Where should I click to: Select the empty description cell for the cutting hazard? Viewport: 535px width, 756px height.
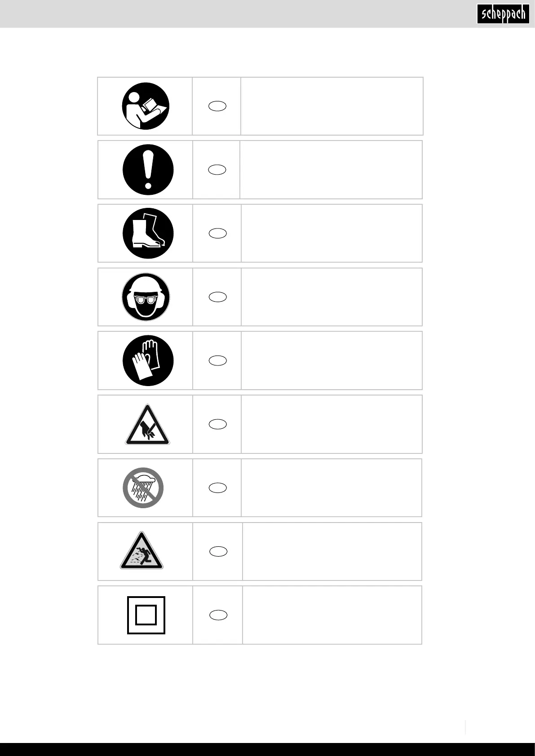click(332, 424)
